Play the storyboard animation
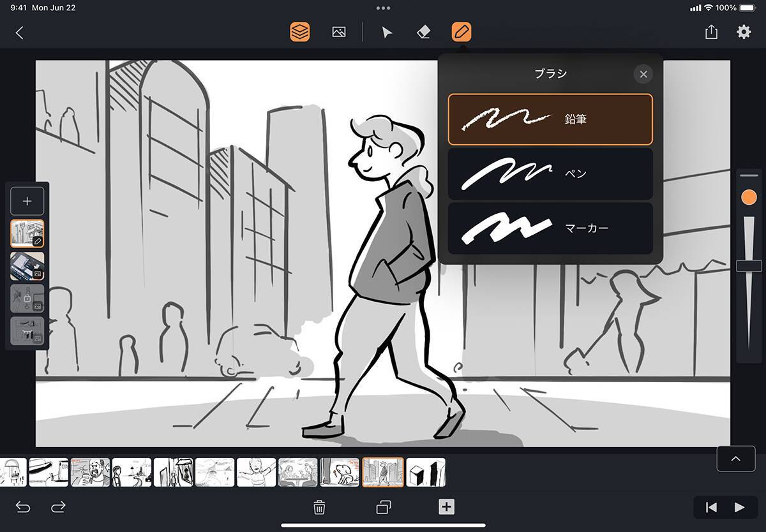The height and width of the screenshot is (532, 766). pyautogui.click(x=739, y=507)
